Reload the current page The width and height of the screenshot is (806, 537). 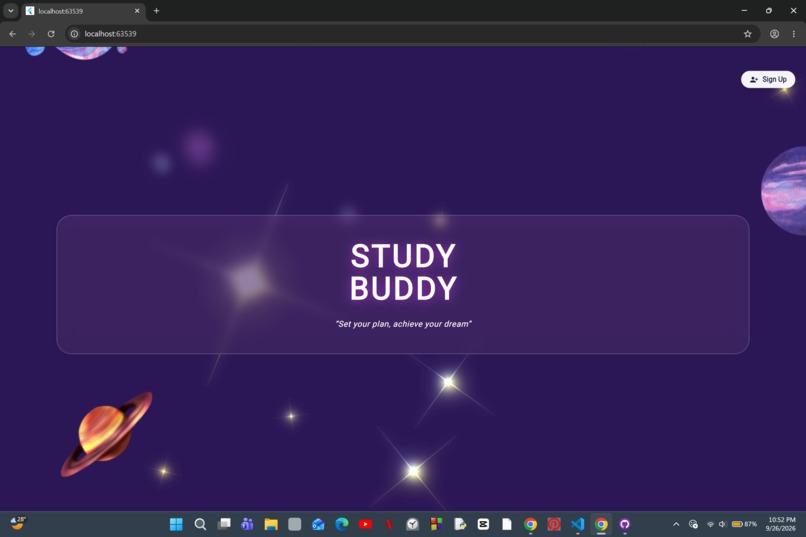point(51,34)
